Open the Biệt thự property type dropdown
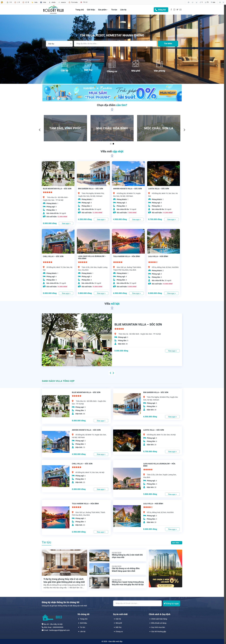 [x=59, y=44]
